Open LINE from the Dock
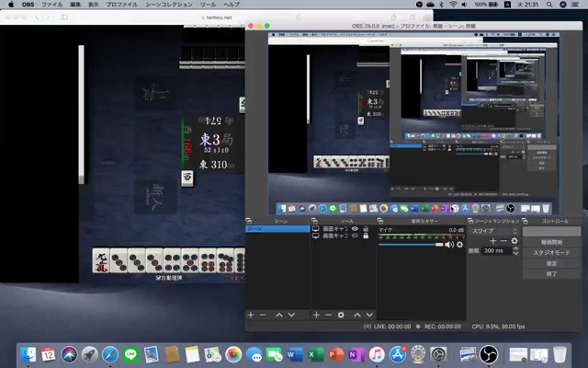Screen dimensions: 588x368 (130, 354)
